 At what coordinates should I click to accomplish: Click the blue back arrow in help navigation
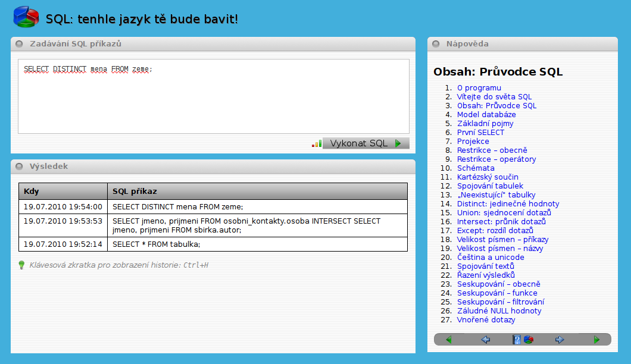(x=485, y=340)
